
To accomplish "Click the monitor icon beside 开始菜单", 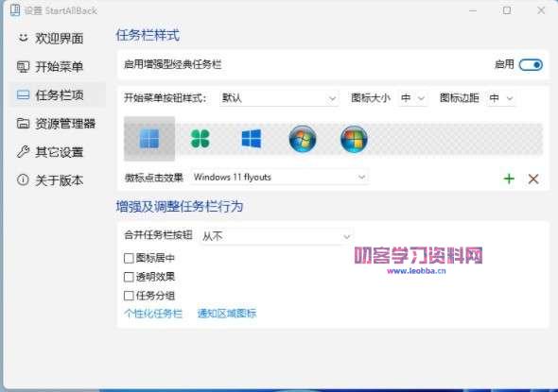I will pyautogui.click(x=23, y=67).
